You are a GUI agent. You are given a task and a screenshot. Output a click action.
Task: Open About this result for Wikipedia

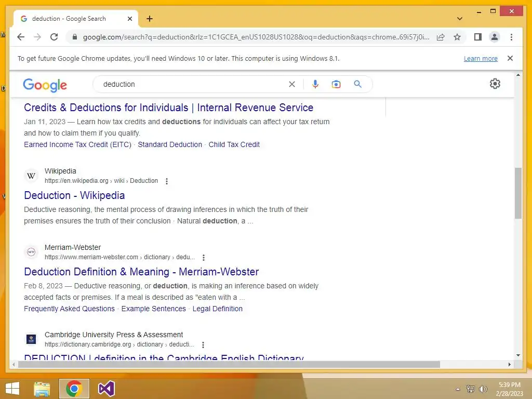pos(167,181)
